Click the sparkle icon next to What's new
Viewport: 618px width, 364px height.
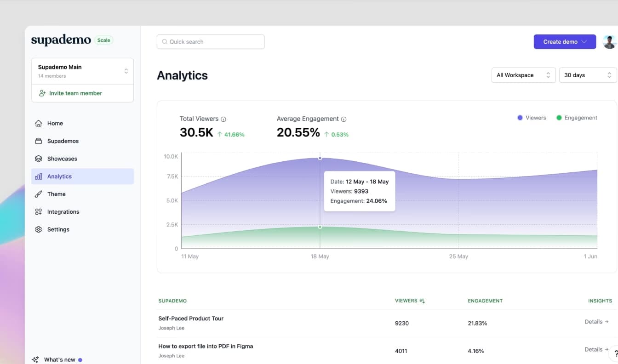[35, 359]
